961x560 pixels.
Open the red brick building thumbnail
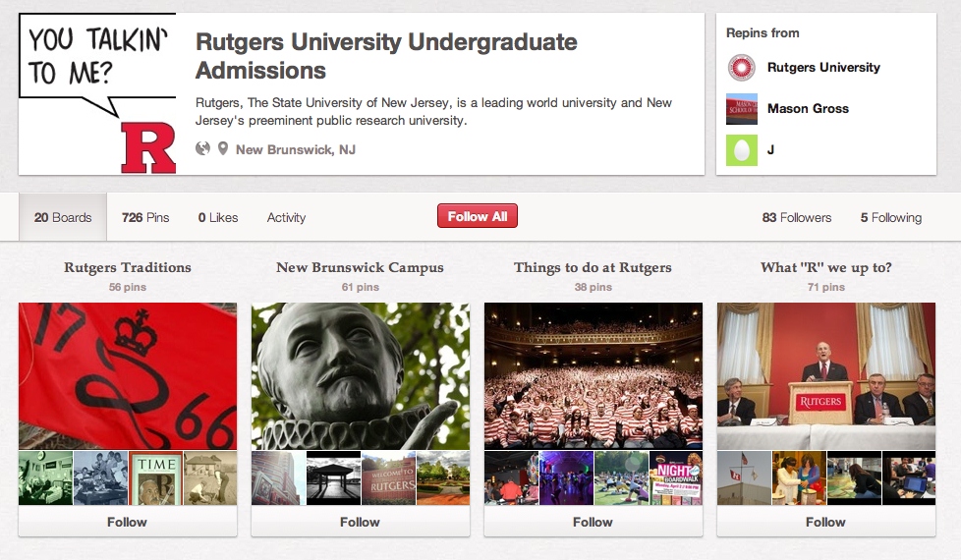(278, 477)
